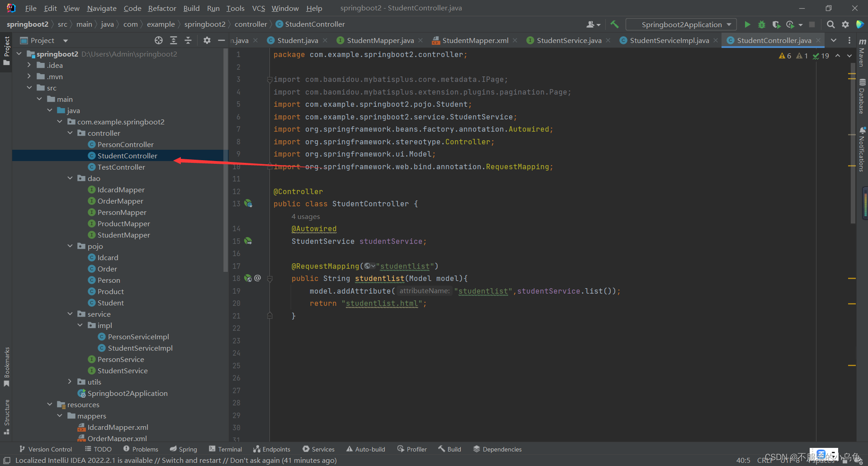Image resolution: width=868 pixels, height=466 pixels.
Task: Click the Select Opened File target icon
Action: point(159,40)
